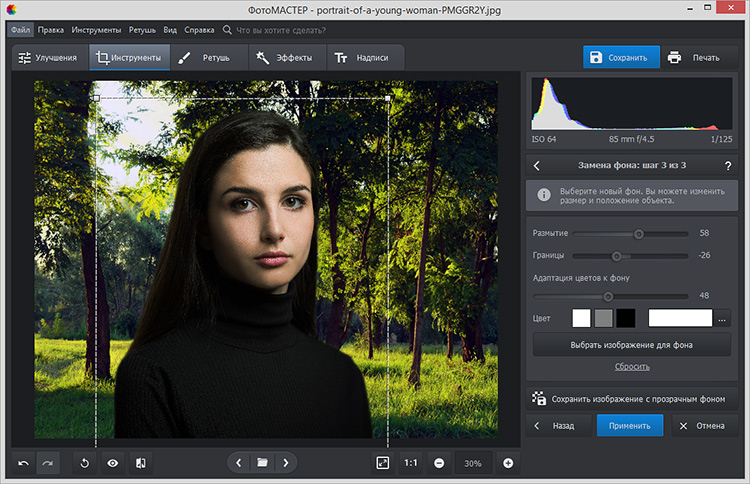Go back using the panel header arrow
Screen dimensions: 750x484
click(x=537, y=166)
